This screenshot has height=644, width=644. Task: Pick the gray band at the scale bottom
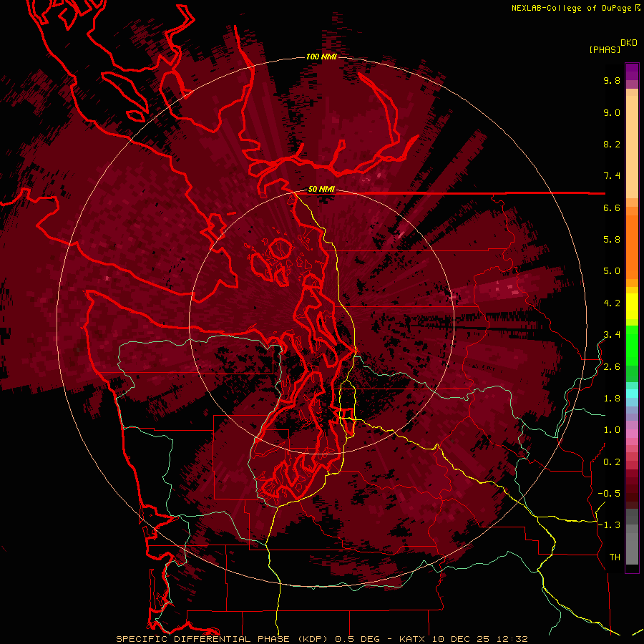click(632, 538)
